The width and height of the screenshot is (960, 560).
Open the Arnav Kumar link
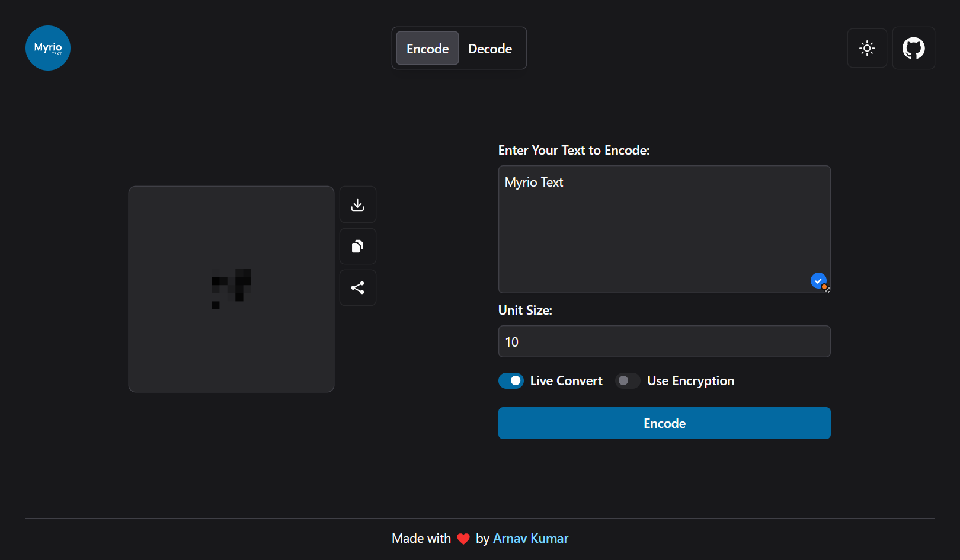(530, 538)
